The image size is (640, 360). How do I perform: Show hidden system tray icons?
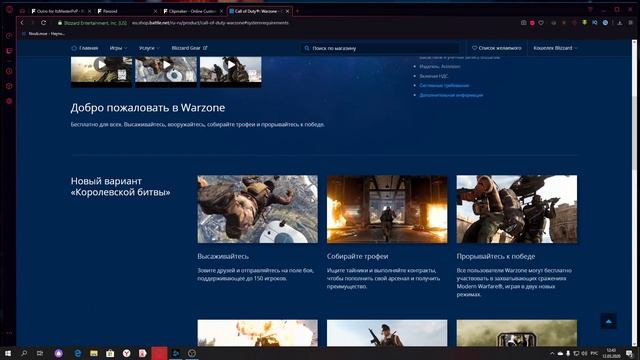tap(552, 353)
